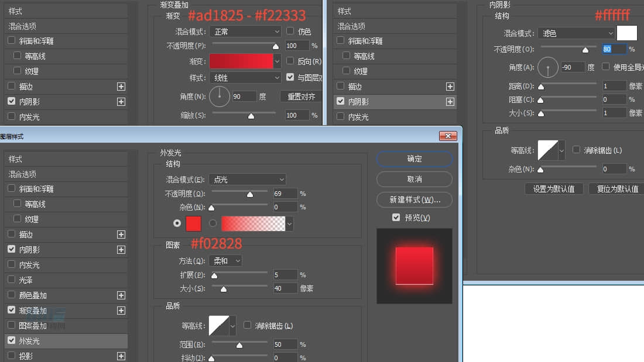The image size is (644, 362).
Task: Click the 距离(D) distance slider handle
Action: (x=541, y=87)
